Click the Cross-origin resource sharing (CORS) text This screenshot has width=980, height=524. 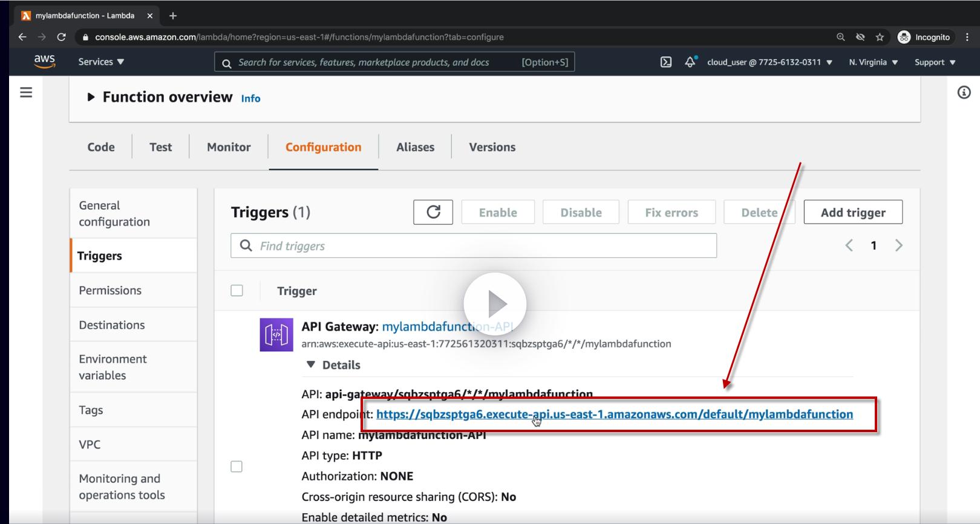409,496
